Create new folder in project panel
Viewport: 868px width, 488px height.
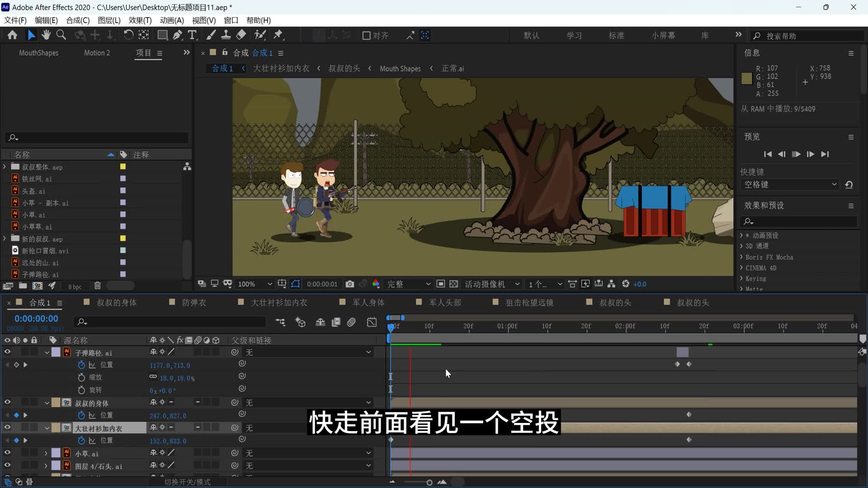tap(23, 286)
